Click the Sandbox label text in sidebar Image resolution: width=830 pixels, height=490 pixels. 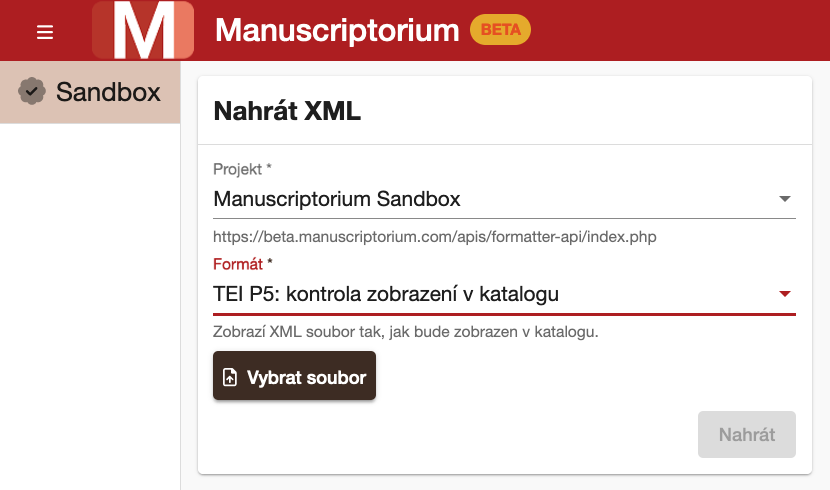coord(108,92)
